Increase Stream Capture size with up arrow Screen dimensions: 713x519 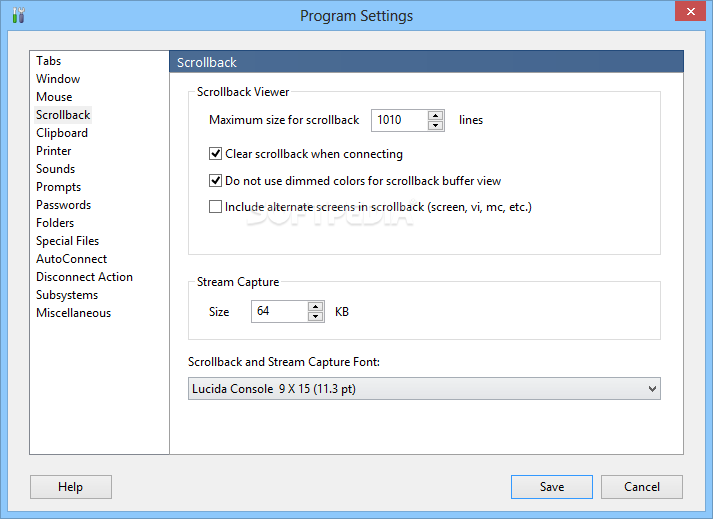(315, 306)
